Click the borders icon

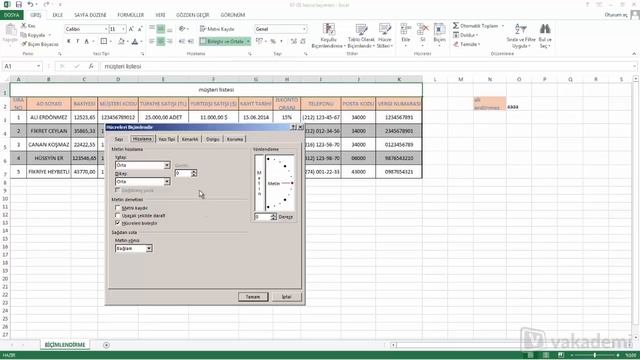104,41
